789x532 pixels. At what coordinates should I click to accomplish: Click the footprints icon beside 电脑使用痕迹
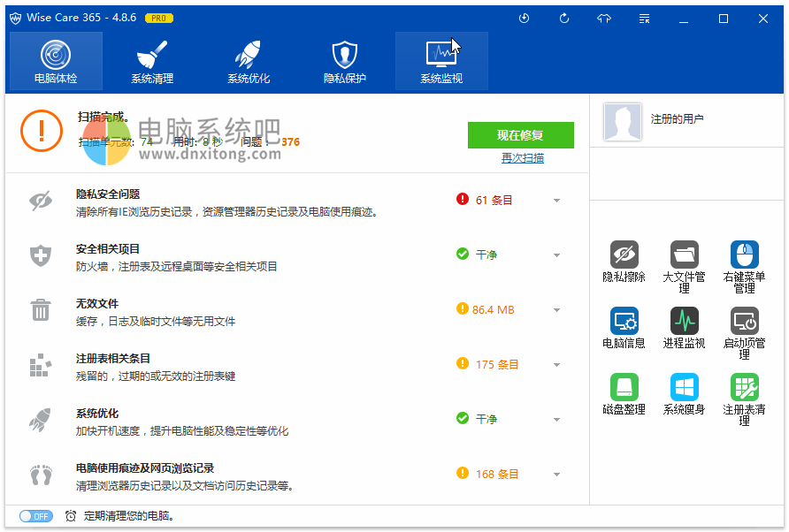(41, 475)
